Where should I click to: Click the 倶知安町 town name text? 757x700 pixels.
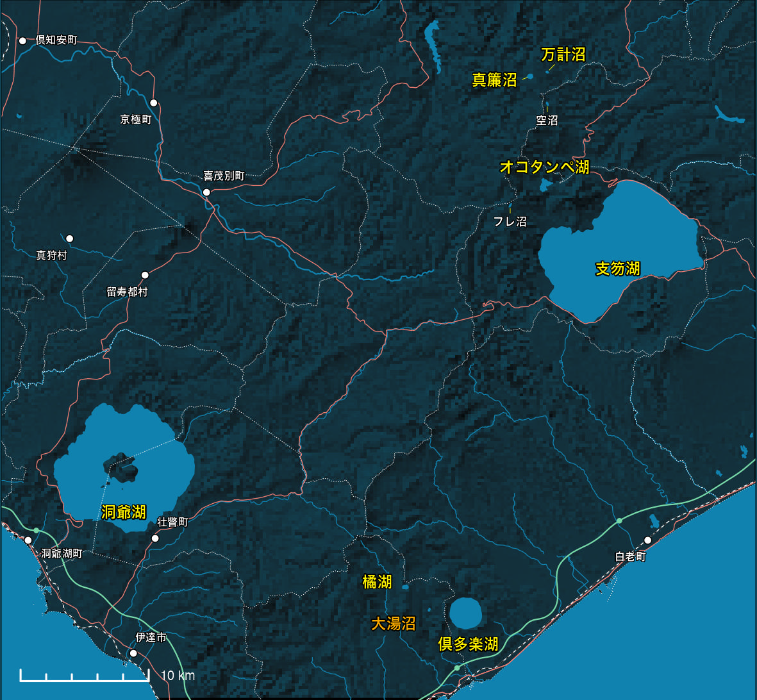tap(56, 40)
